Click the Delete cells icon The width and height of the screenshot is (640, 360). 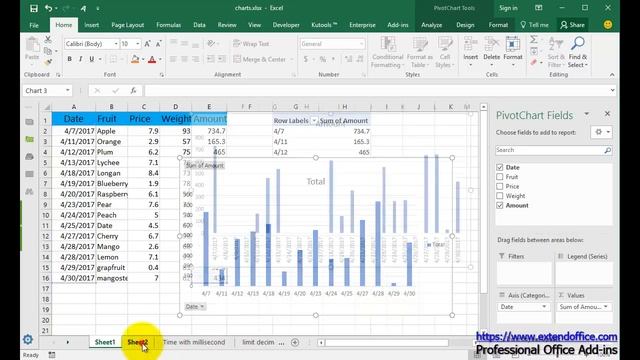[491, 44]
